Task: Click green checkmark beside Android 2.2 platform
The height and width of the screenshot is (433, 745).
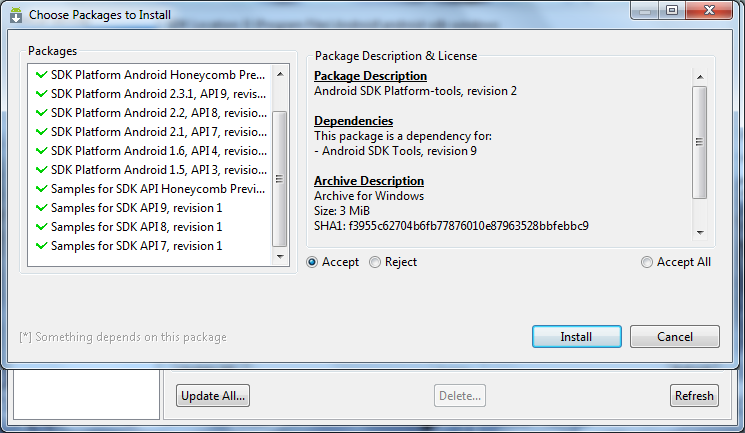Action: tap(41, 113)
